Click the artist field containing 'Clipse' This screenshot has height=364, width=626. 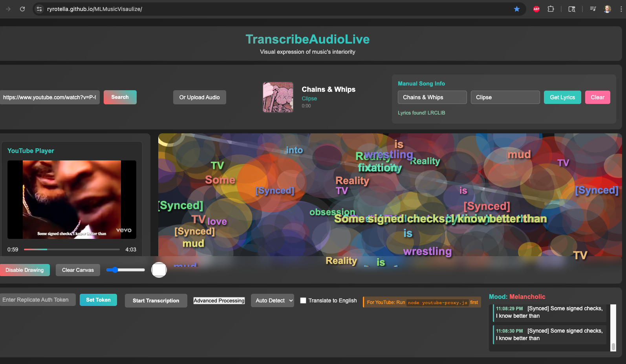(x=505, y=97)
